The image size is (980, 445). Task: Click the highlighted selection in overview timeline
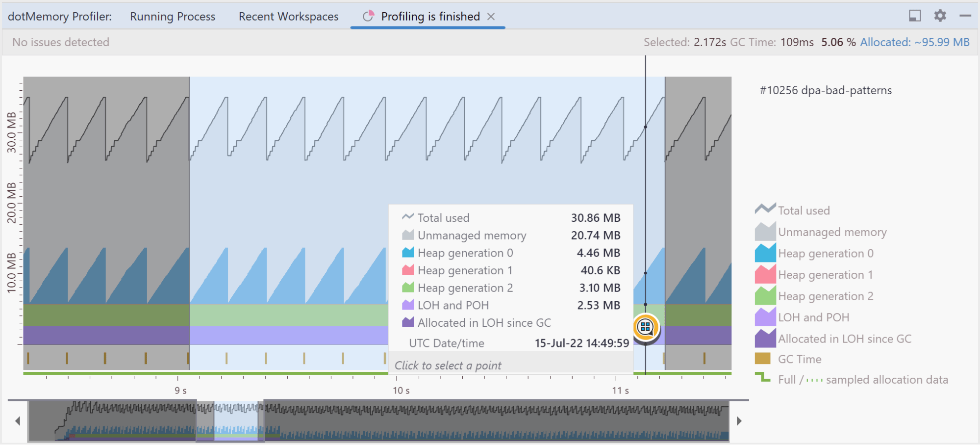[236, 421]
